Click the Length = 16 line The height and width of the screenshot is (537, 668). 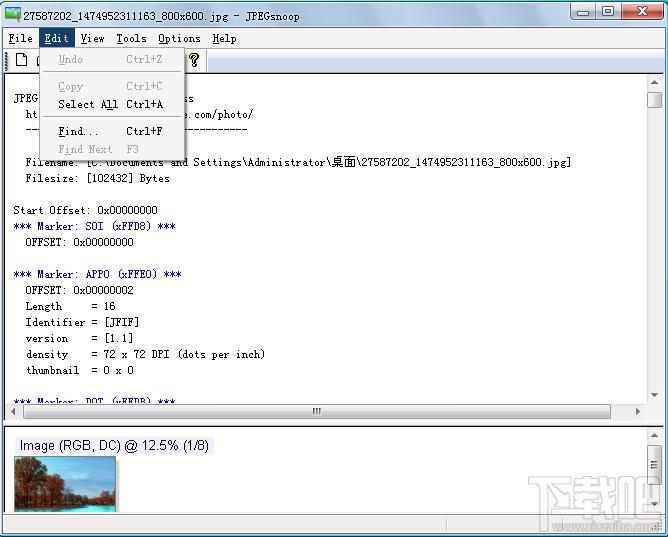[x=70, y=306]
